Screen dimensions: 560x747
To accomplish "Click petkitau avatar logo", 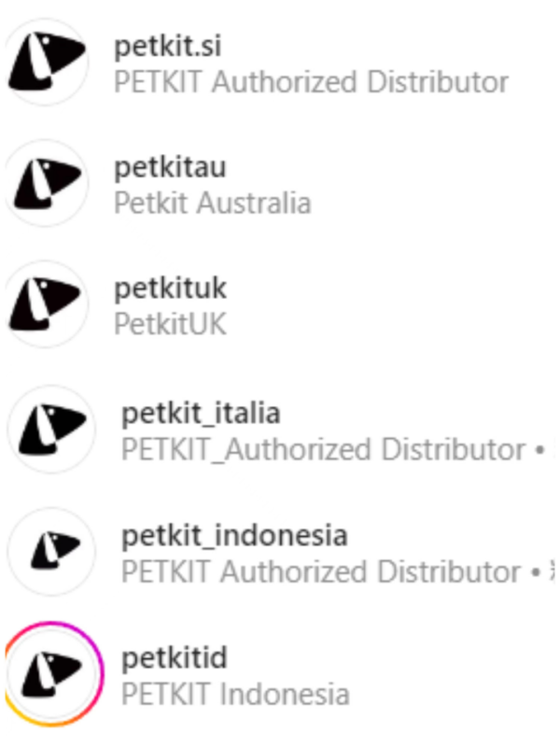I will tap(46, 183).
